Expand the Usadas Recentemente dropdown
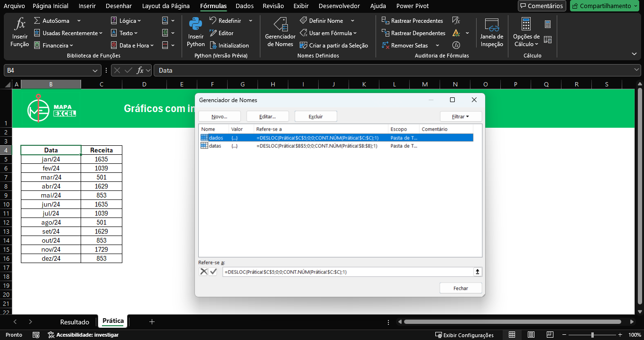644x340 pixels. 68,33
